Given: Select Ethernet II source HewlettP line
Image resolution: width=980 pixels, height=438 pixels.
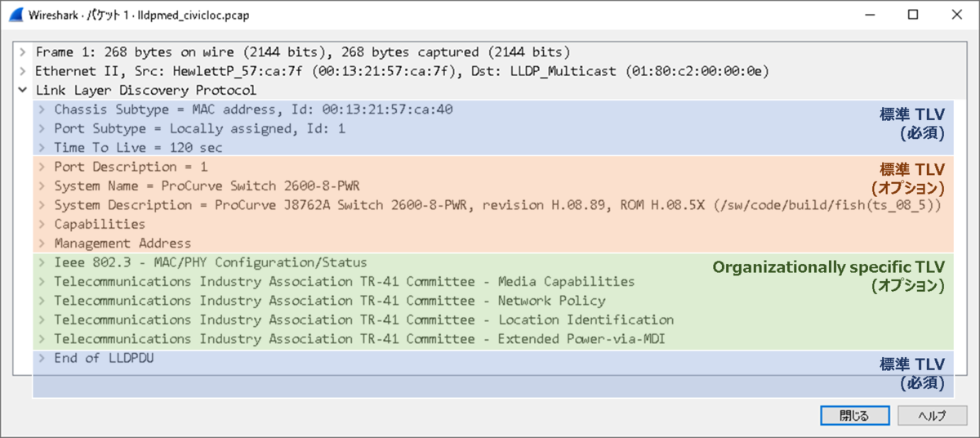Looking at the screenshot, I should [403, 71].
